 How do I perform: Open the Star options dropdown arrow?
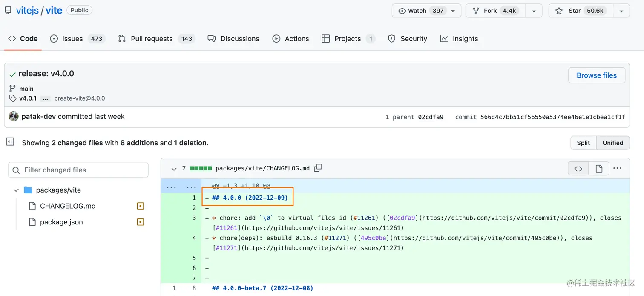coord(621,11)
